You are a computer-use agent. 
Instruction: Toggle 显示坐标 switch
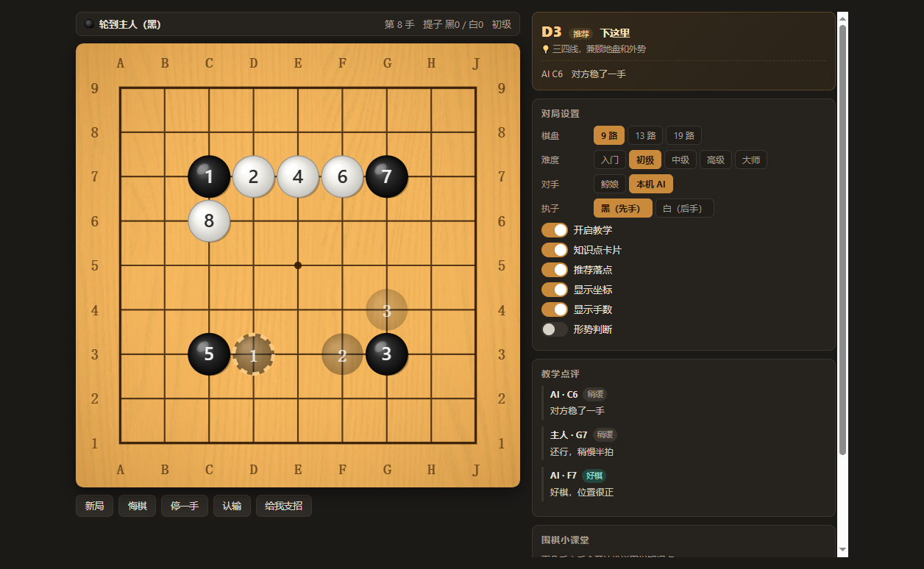[x=555, y=290]
